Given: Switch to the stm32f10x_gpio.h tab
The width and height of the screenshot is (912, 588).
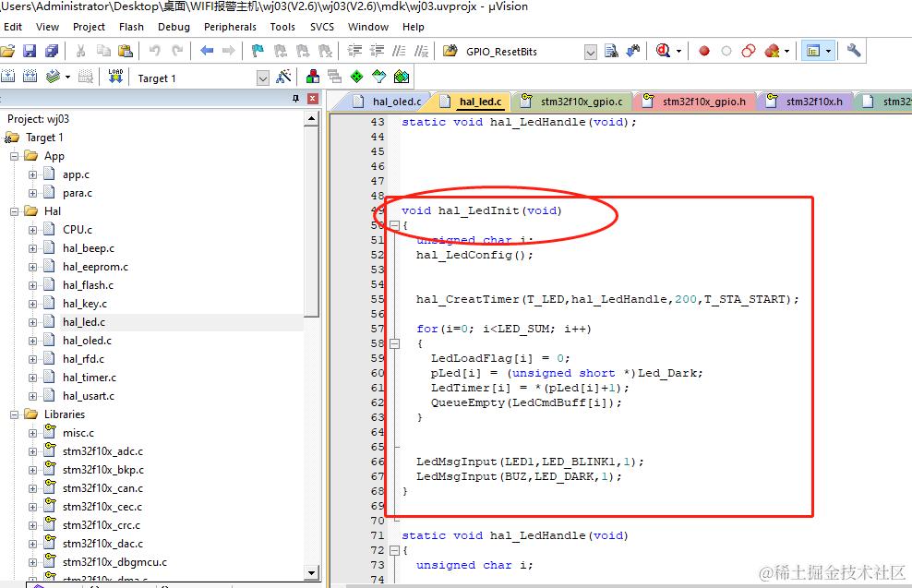Looking at the screenshot, I should pyautogui.click(x=696, y=102).
